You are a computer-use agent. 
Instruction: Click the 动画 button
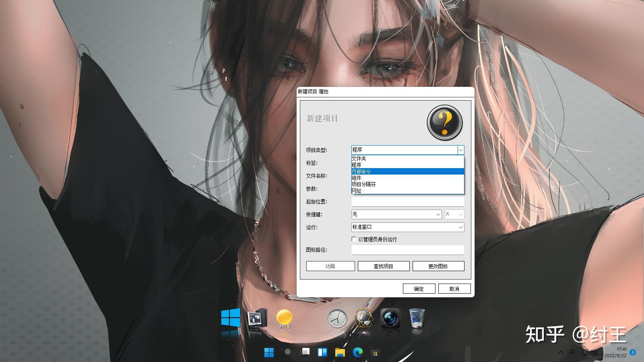330,266
